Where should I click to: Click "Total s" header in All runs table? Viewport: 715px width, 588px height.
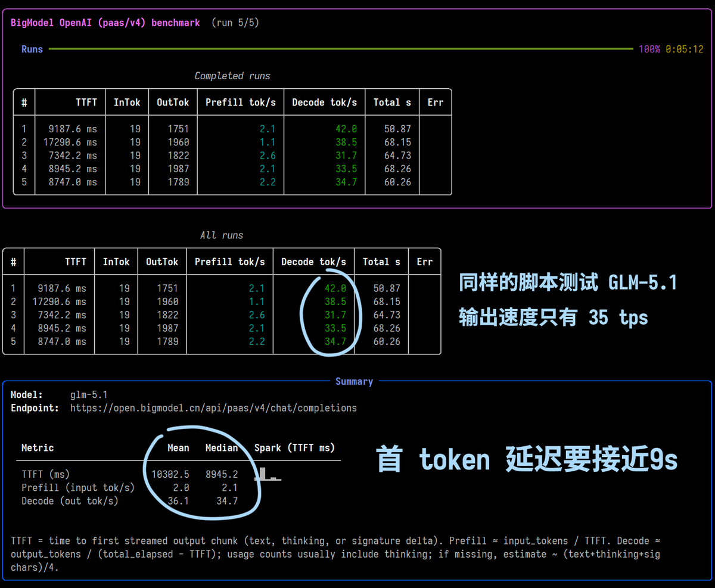point(381,262)
